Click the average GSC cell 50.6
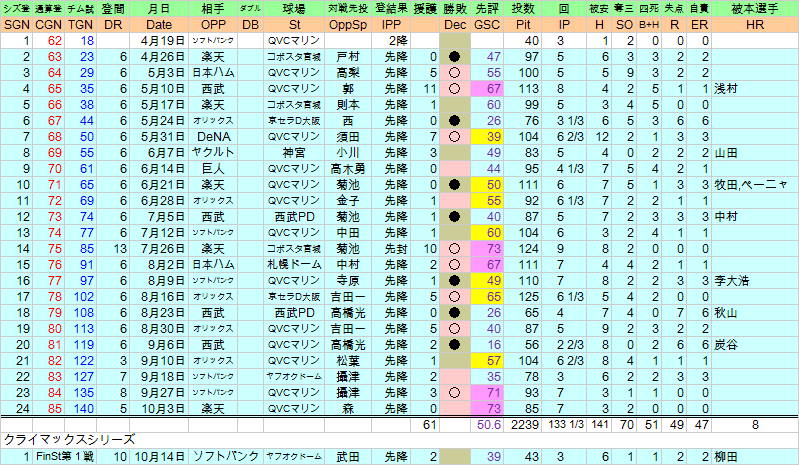 coord(487,425)
